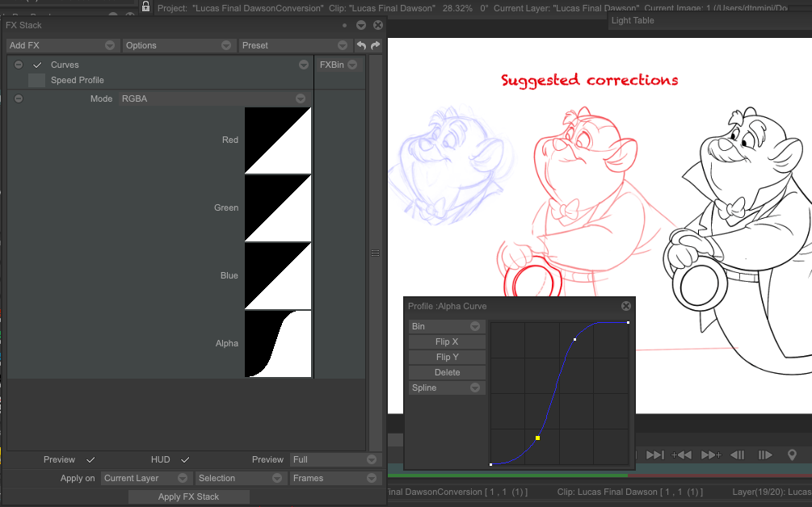Open the Selection dropdown
812x507 pixels.
pyautogui.click(x=241, y=478)
